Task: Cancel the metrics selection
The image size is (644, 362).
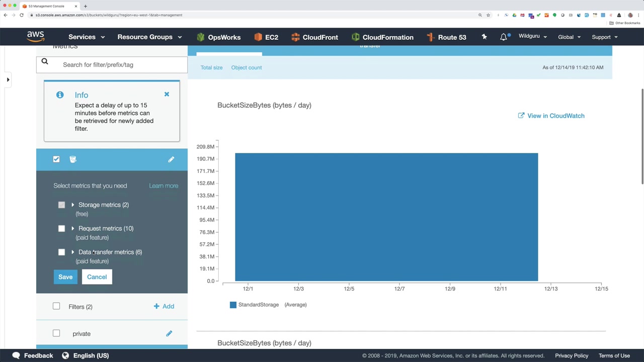Action: [x=97, y=277]
